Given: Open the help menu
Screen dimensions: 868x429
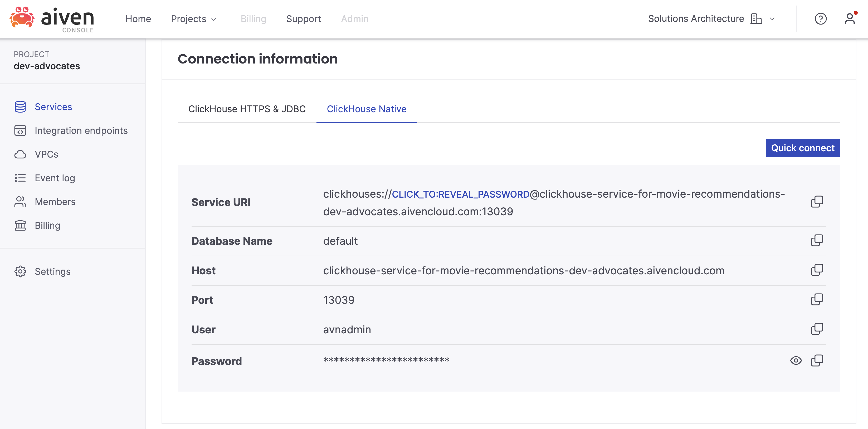Looking at the screenshot, I should pos(821,19).
